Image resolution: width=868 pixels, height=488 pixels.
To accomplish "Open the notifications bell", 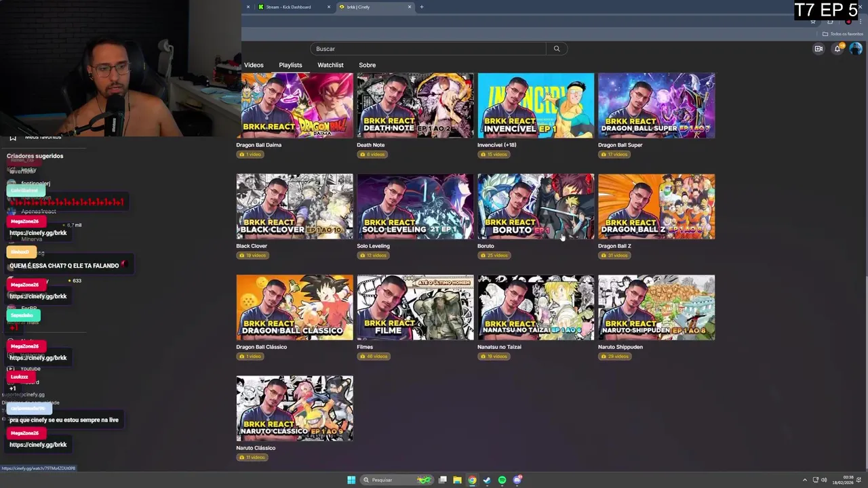I will (837, 49).
